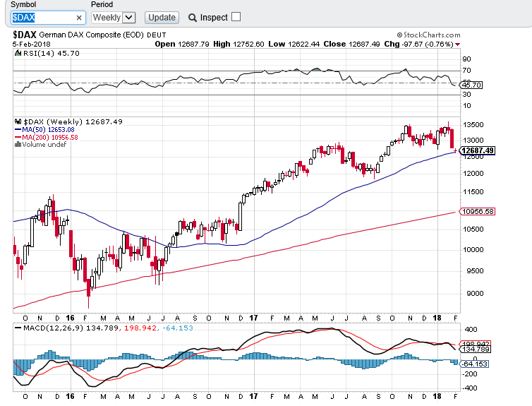This screenshot has width=532, height=406.
Task: Click the 9000 price axis label
Action: [475, 294]
